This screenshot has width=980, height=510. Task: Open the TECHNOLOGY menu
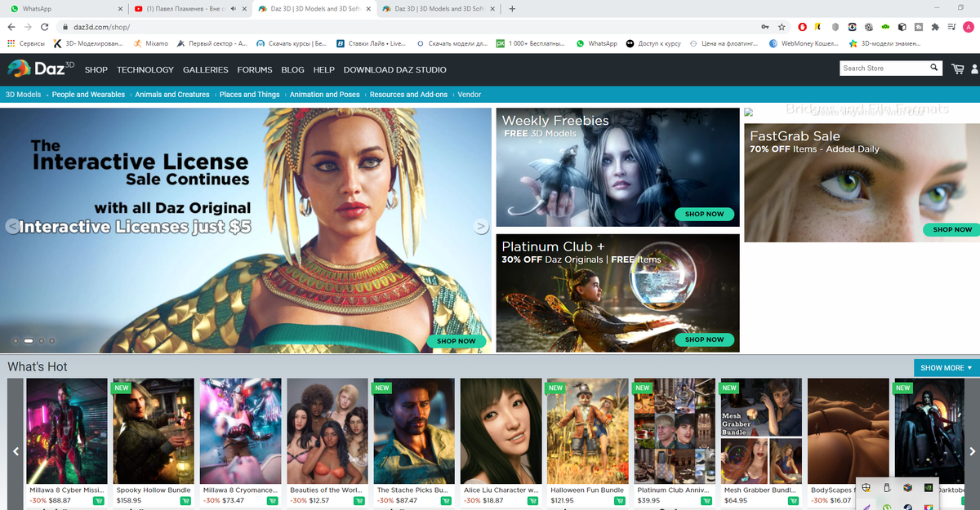pos(145,70)
